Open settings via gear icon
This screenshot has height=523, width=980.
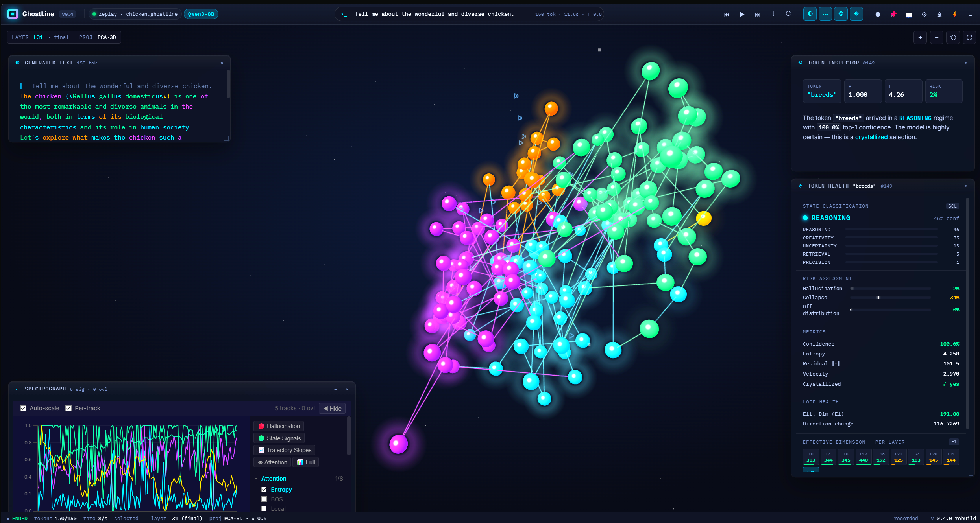(x=924, y=14)
